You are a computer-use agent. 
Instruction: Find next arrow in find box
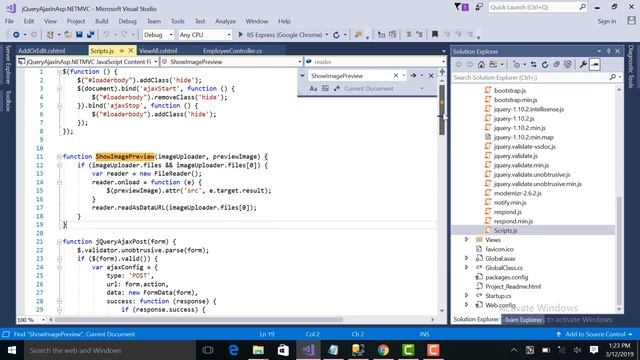[x=413, y=76]
